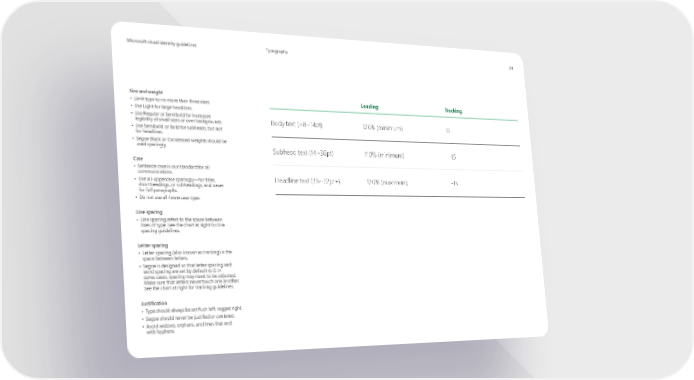Click the Leading column header
Screen dimensions: 694x380
click(x=369, y=107)
